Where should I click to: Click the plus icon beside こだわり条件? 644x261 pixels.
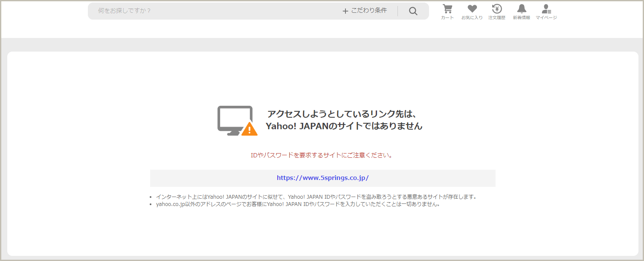point(345,11)
